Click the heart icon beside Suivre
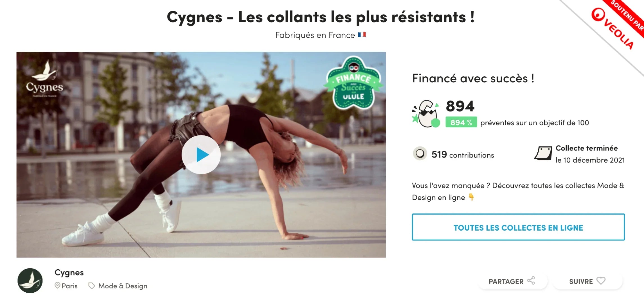 pyautogui.click(x=601, y=281)
